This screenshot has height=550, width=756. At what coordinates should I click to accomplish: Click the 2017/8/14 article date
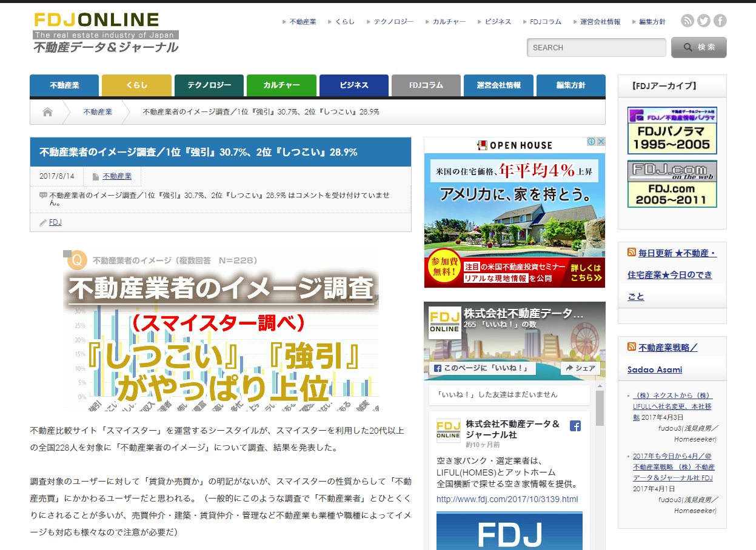point(57,176)
